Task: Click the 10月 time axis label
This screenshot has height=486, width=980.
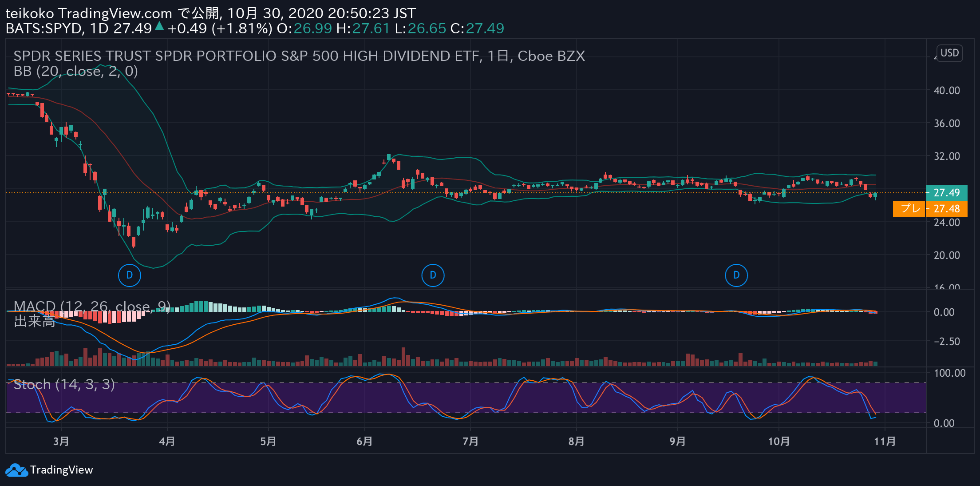Action: click(x=779, y=441)
